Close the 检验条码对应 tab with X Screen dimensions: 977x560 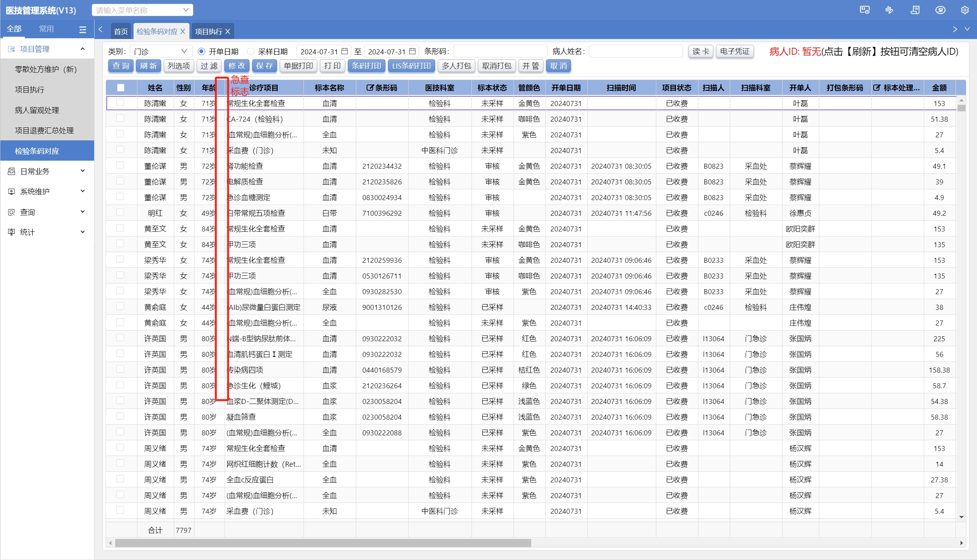coord(183,31)
